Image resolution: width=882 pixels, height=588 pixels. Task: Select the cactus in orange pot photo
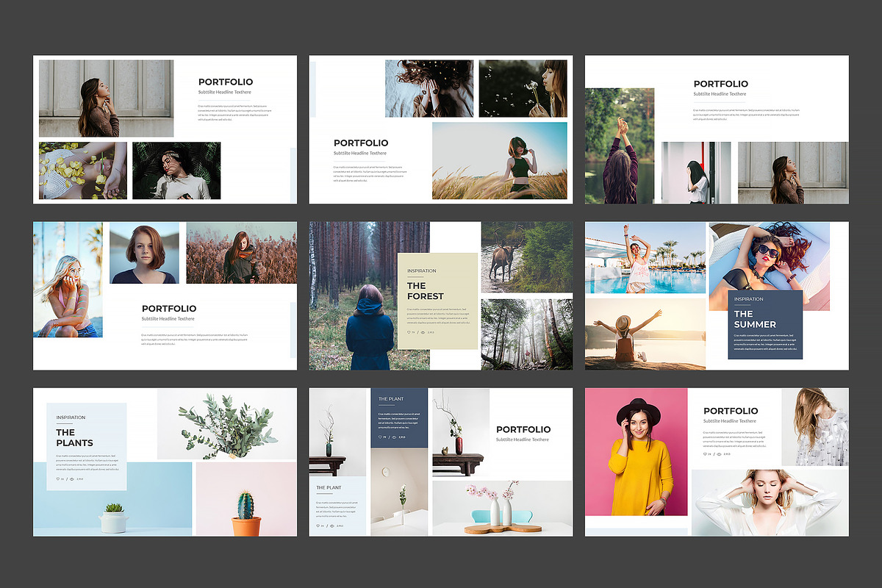point(246,499)
